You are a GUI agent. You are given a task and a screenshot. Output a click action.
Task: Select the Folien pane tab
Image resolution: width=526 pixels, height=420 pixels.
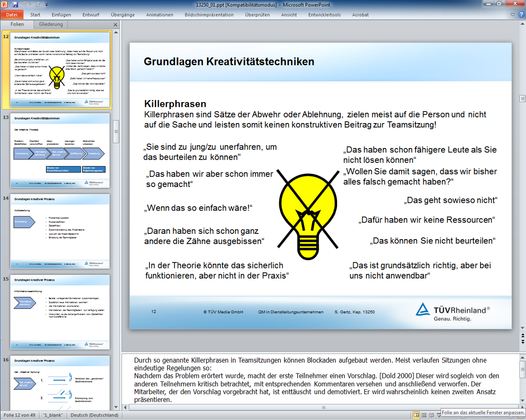(17, 25)
